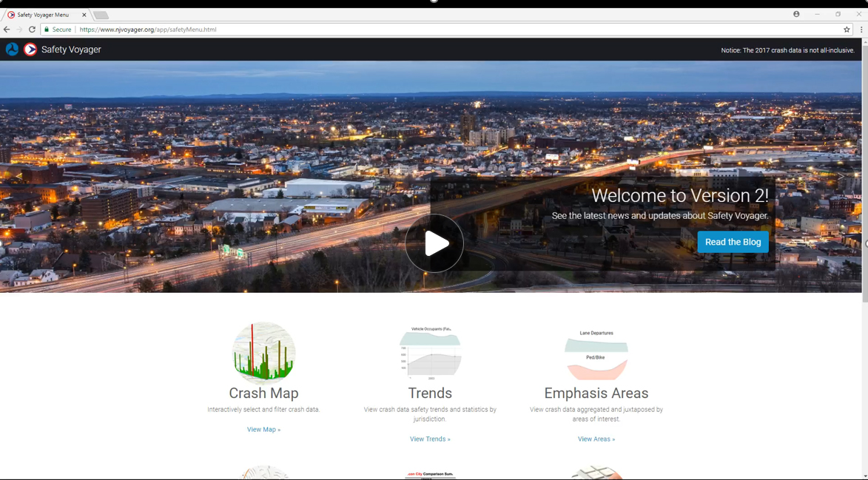
Task: Select the Emphasis Areas heading
Action: pyautogui.click(x=596, y=393)
